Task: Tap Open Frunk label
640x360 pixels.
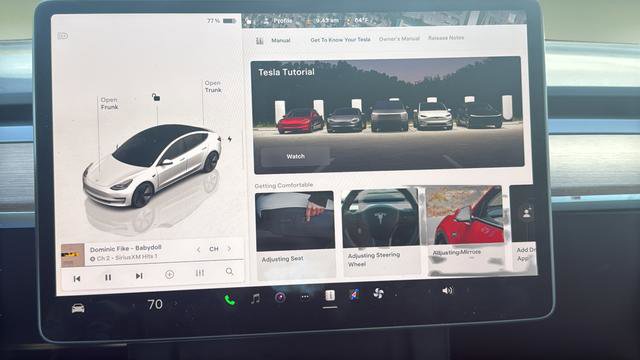Action: click(x=109, y=103)
